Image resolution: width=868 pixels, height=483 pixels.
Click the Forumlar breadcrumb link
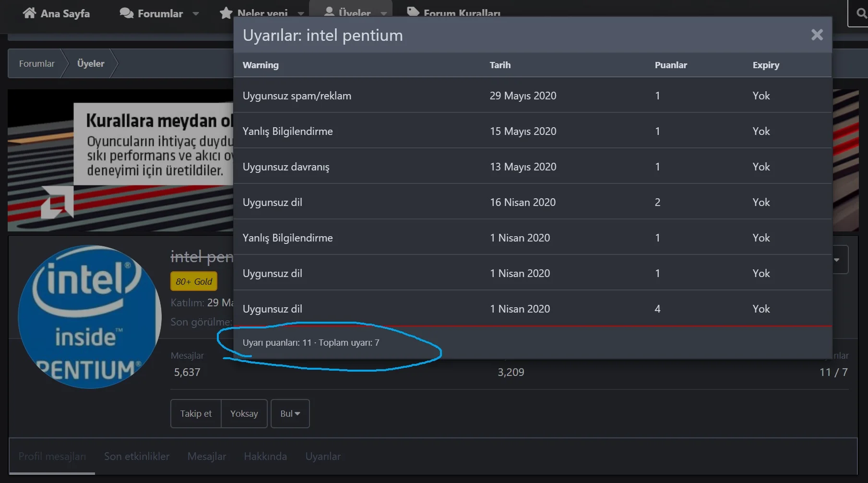tap(37, 63)
